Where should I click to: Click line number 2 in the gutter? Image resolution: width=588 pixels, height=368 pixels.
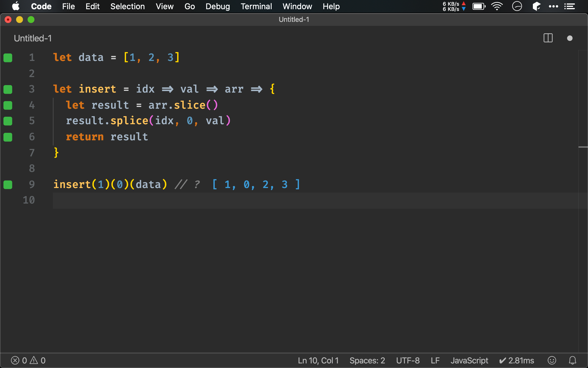click(x=32, y=74)
